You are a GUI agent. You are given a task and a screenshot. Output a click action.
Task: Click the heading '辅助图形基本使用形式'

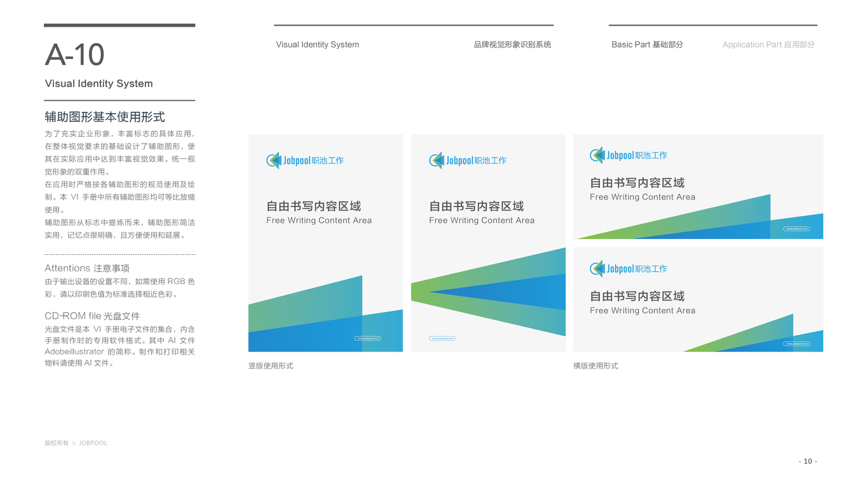tap(105, 117)
